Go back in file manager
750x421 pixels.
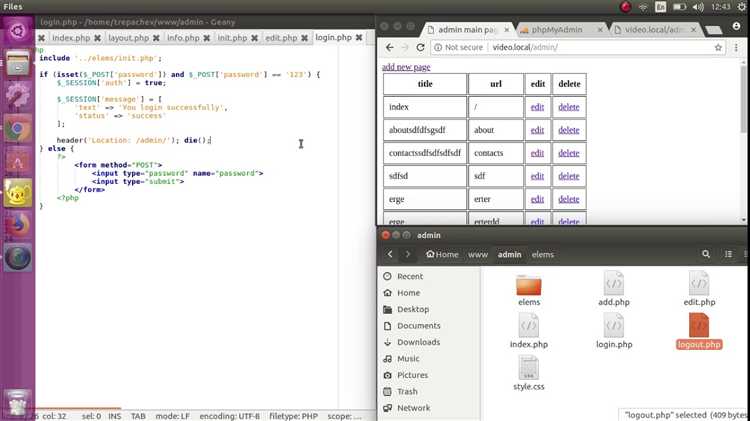point(390,254)
